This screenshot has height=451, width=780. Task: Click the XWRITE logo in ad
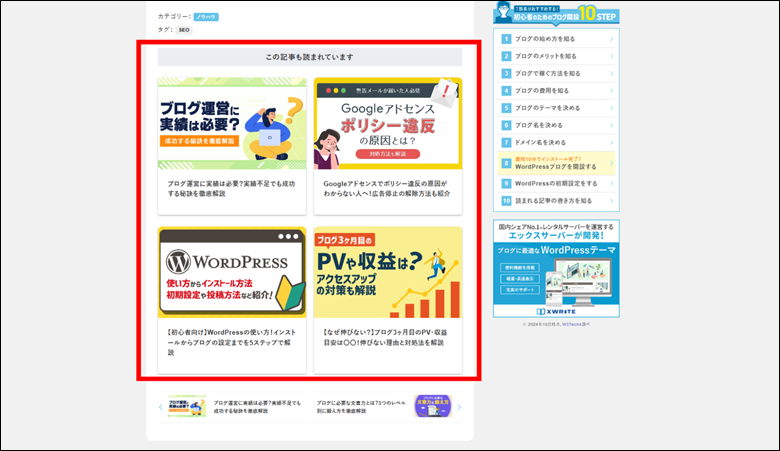(556, 312)
